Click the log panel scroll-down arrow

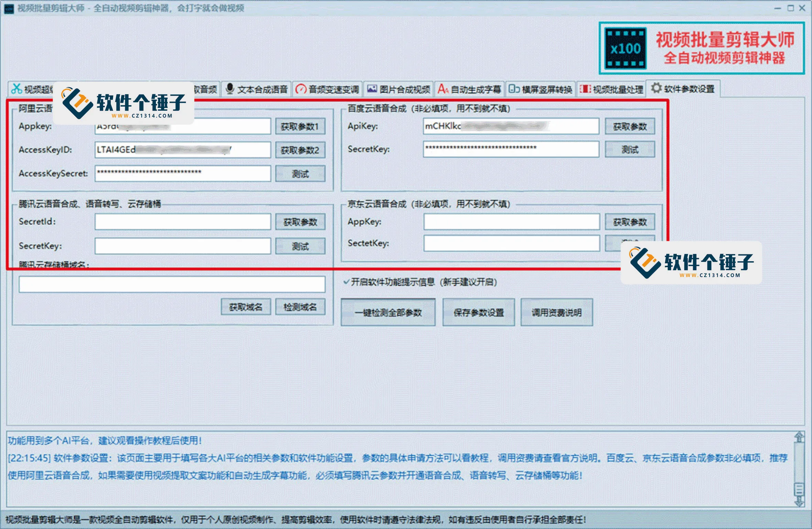point(799,502)
